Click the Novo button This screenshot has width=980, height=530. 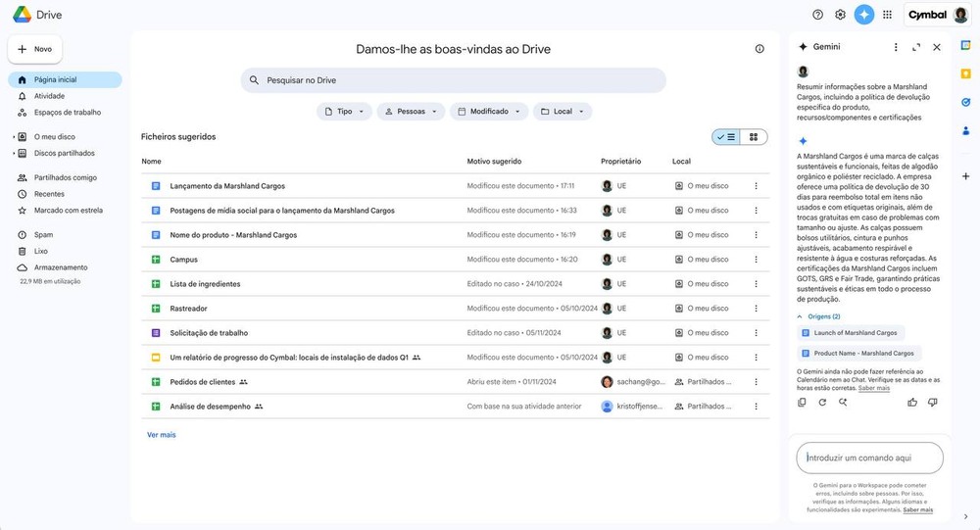coord(35,49)
